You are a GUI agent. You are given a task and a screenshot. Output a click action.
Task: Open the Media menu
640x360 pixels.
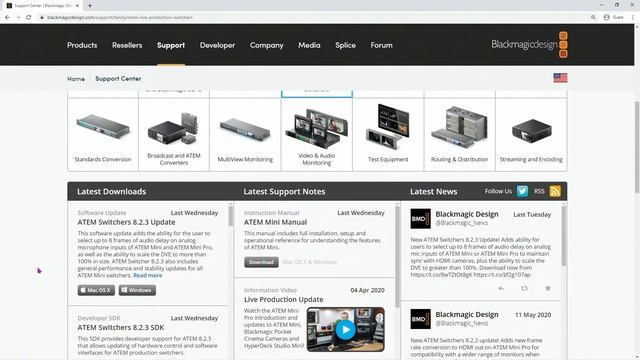pos(309,45)
